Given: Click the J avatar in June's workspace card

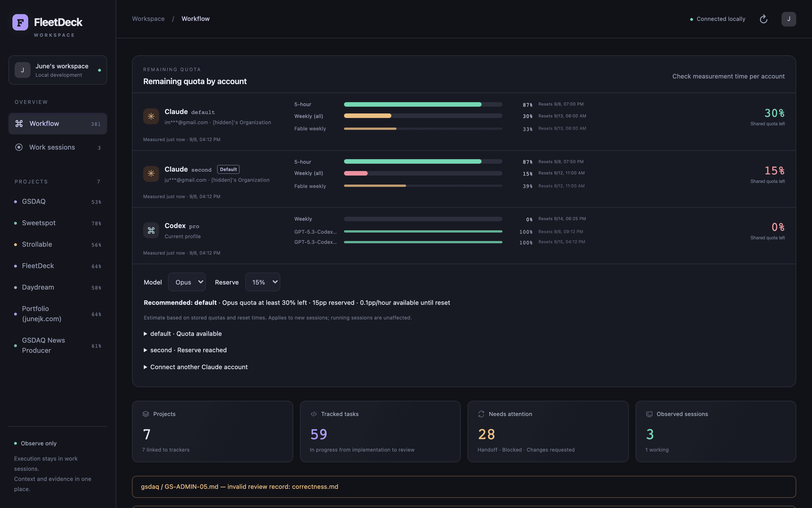Looking at the screenshot, I should (23, 70).
